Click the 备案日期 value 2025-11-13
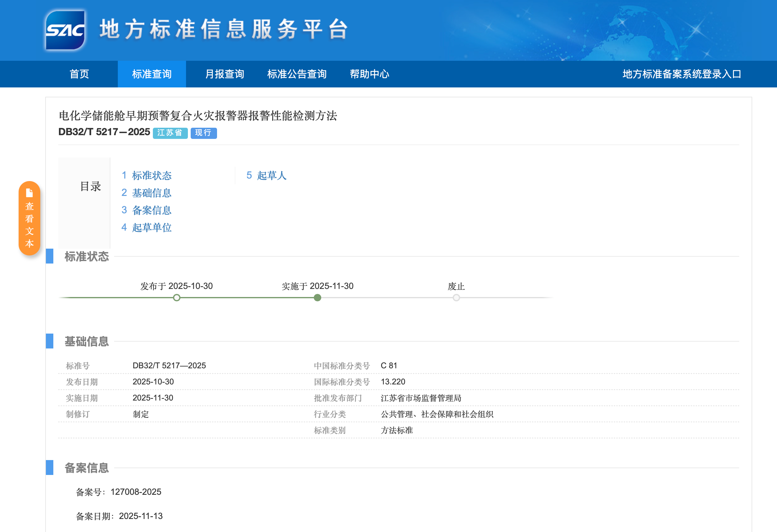 (x=141, y=516)
